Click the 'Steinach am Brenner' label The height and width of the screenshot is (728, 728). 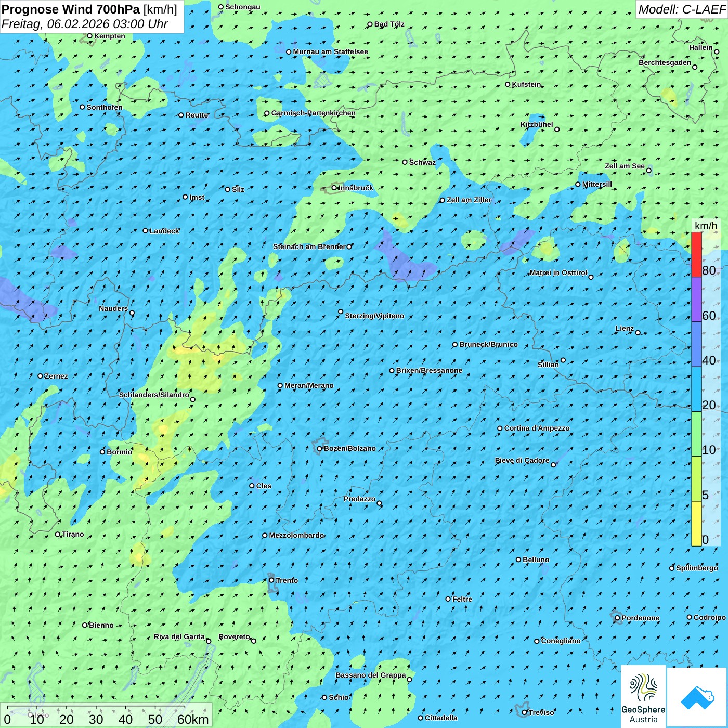coord(309,246)
